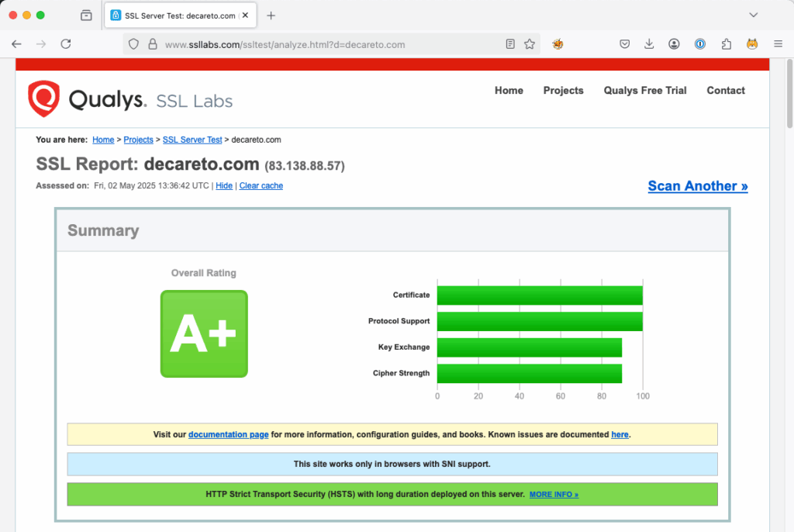Image resolution: width=794 pixels, height=532 pixels.
Task: Click Scan Another link
Action: click(698, 186)
